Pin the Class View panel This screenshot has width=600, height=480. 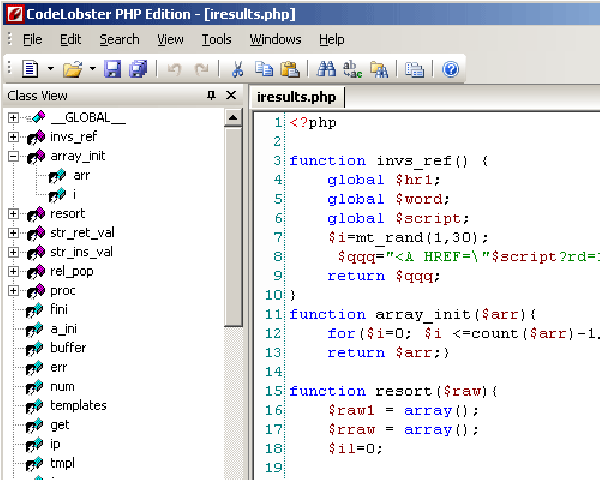tap(211, 95)
